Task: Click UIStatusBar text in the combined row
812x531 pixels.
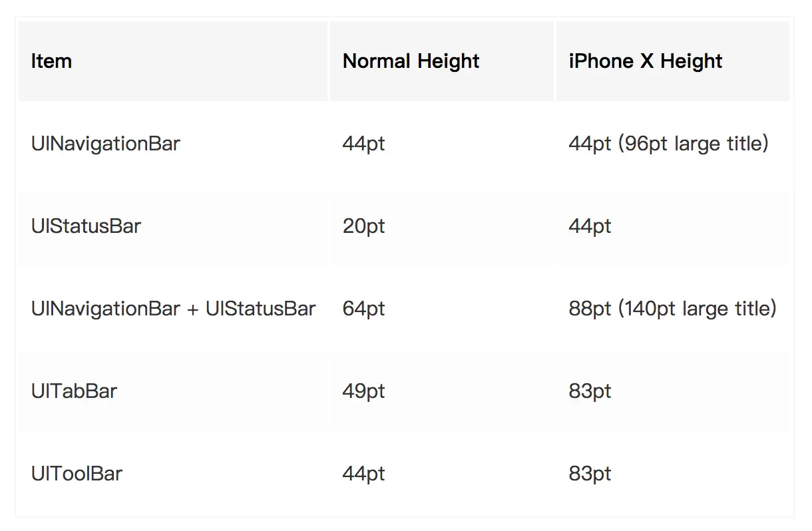Action: tap(260, 309)
